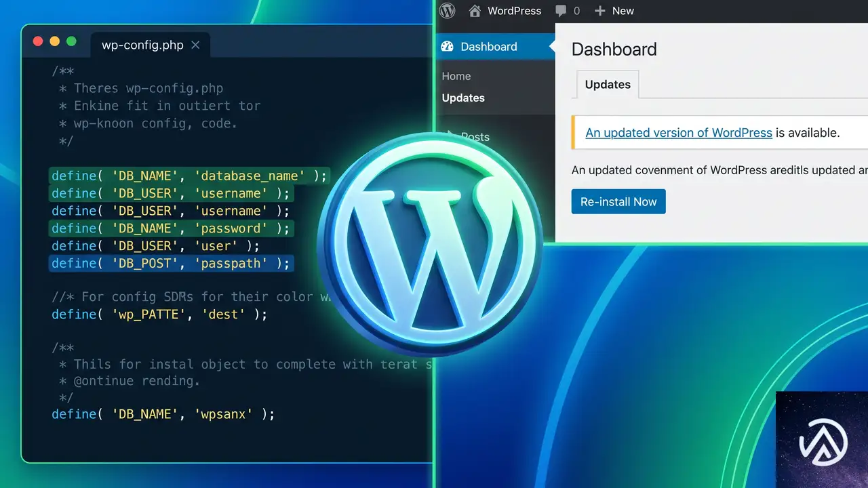Open 'An updated version of WordPress' link
This screenshot has height=488, width=868.
(679, 133)
